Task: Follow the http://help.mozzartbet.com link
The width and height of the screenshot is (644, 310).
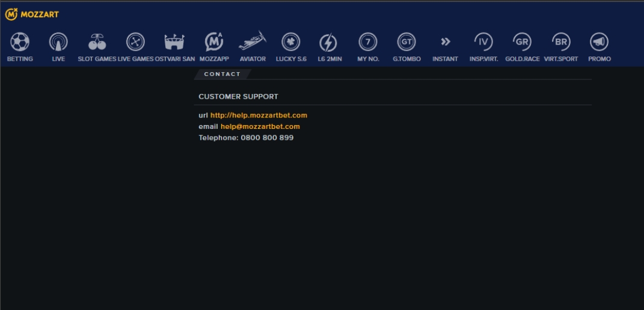Action: click(x=259, y=116)
